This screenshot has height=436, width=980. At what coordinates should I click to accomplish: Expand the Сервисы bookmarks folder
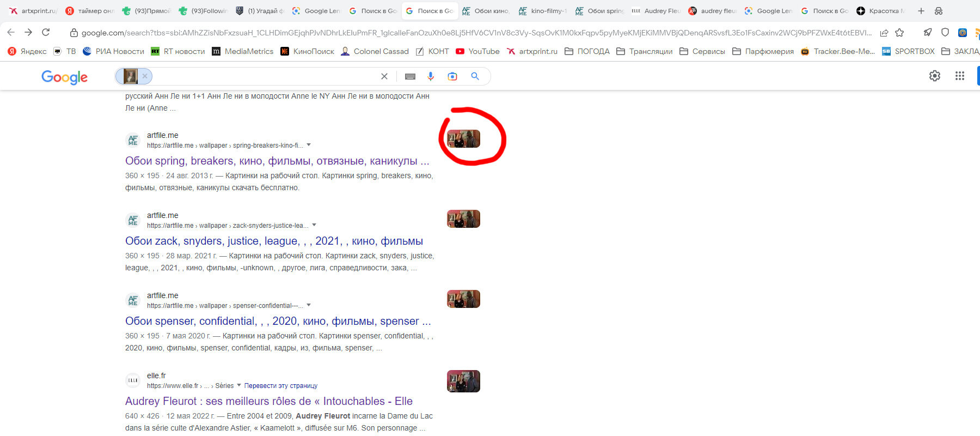coord(702,51)
